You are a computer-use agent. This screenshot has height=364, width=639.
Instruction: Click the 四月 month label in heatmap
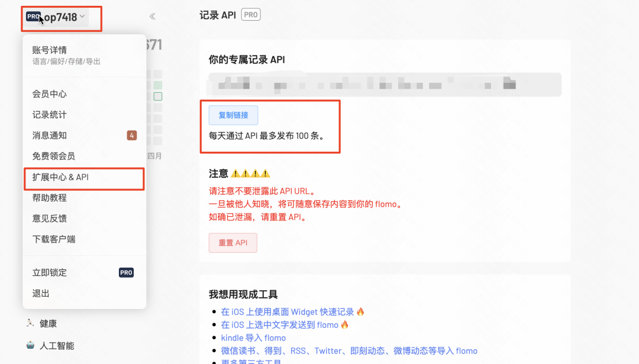[154, 156]
